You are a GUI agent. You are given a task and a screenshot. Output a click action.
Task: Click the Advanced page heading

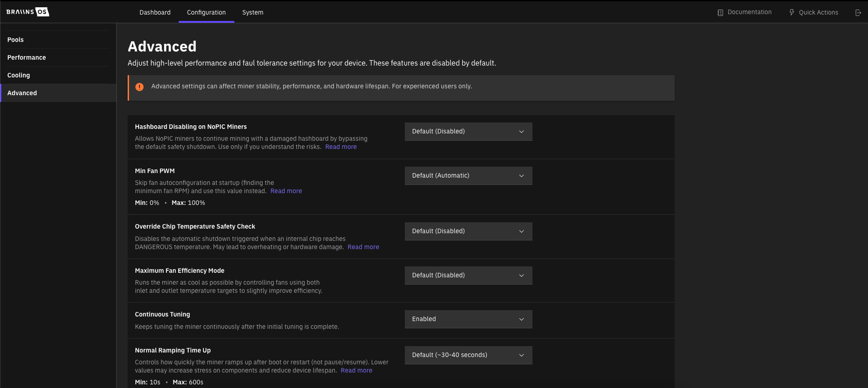click(x=162, y=46)
